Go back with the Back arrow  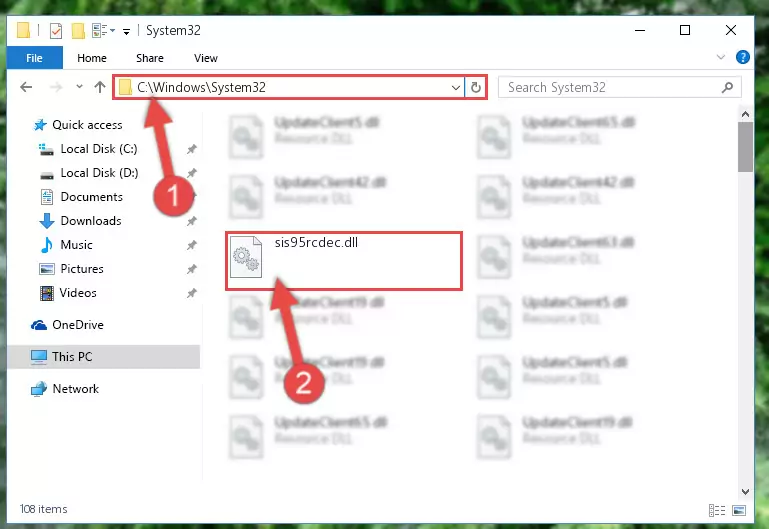point(26,87)
